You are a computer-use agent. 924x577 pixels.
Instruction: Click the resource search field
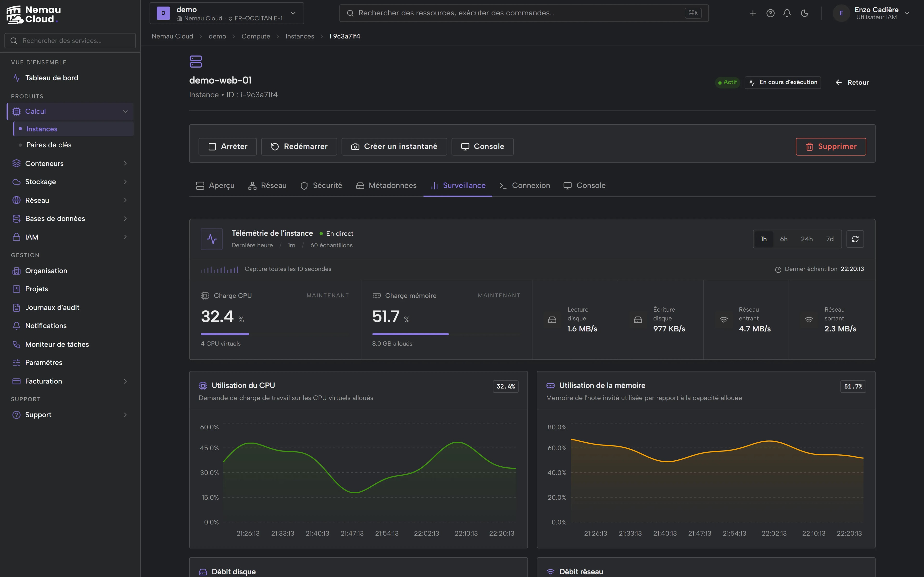pos(524,13)
